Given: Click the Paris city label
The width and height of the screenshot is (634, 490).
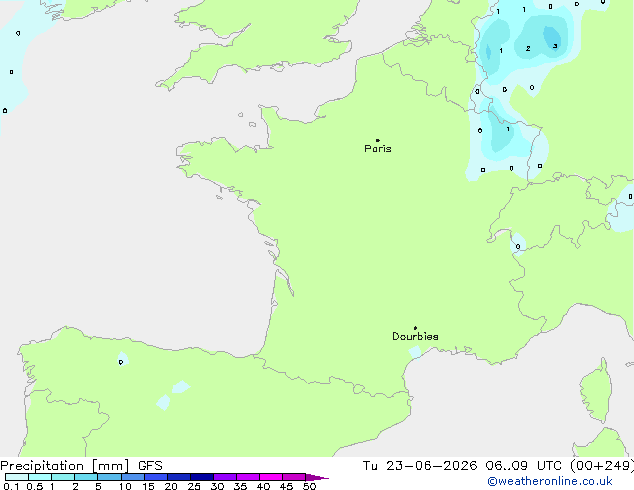Looking at the screenshot, I should [x=378, y=149].
